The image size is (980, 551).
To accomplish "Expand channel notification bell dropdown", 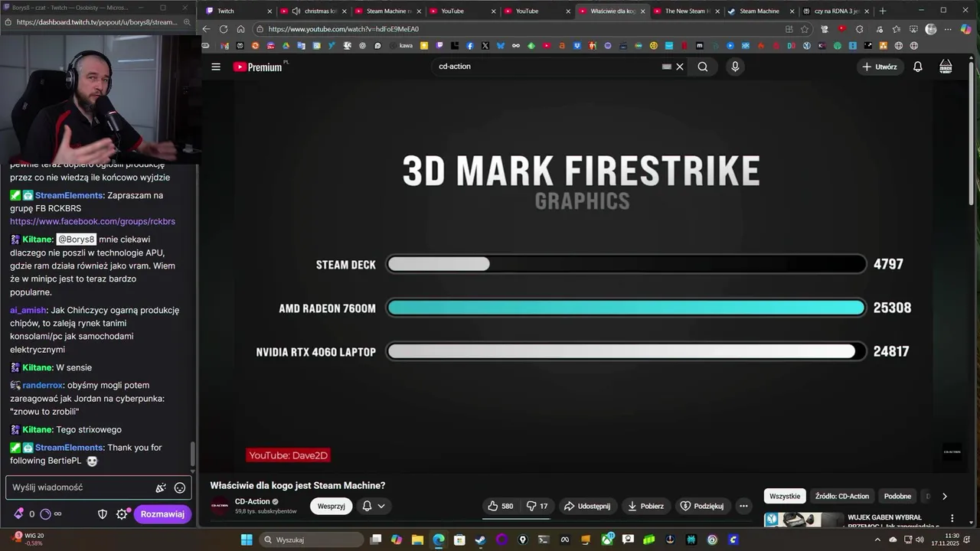I will [x=374, y=506].
